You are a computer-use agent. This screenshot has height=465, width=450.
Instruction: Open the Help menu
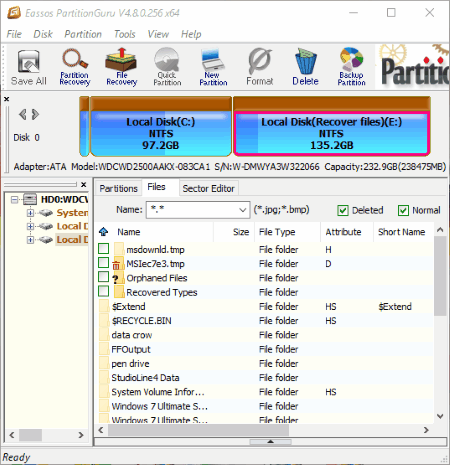click(191, 34)
